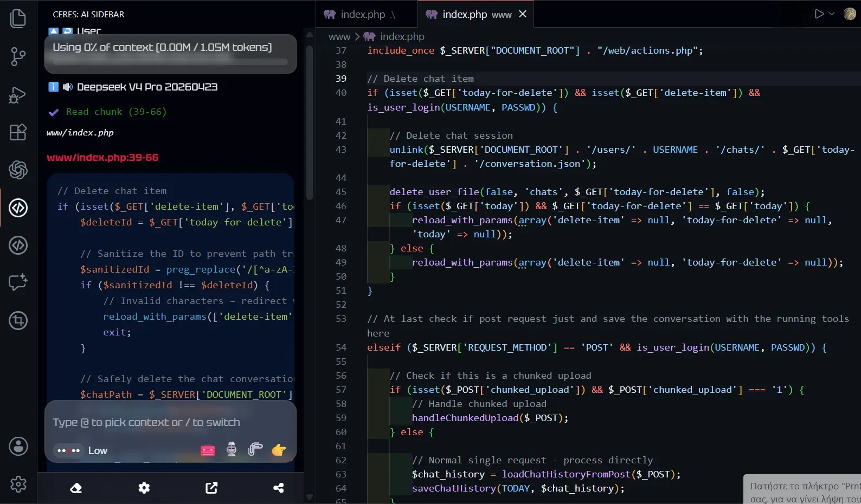Click the blue info icon beside Deepseek
This screenshot has width=861, height=504.
tap(53, 87)
